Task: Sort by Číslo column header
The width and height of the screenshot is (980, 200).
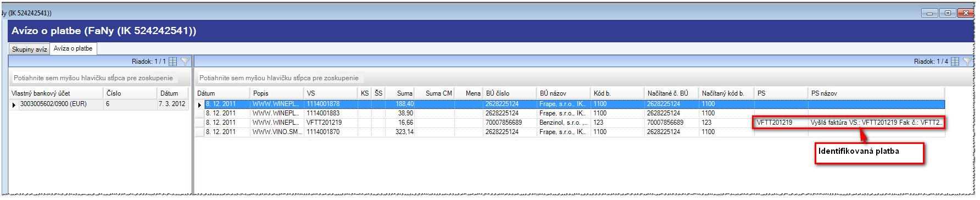Action: click(130, 93)
